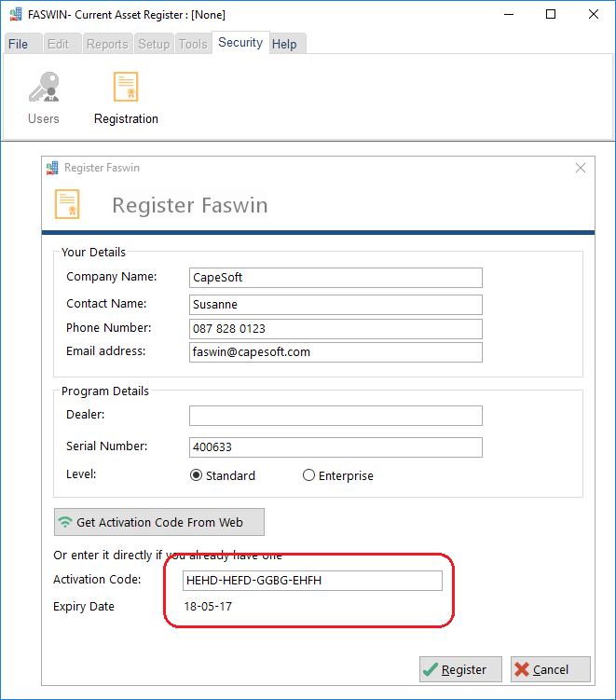
Task: Click the Activation Code input field
Action: tap(312, 581)
